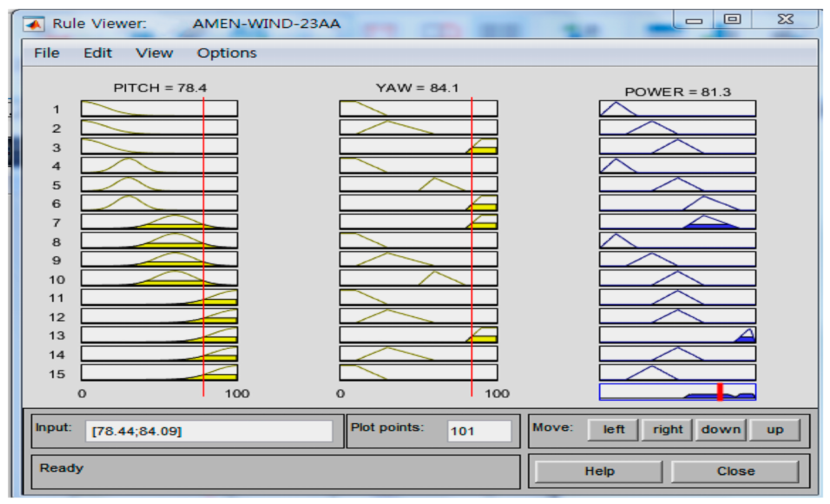
Task: Click the Close button at bottom right
Action: (x=735, y=471)
